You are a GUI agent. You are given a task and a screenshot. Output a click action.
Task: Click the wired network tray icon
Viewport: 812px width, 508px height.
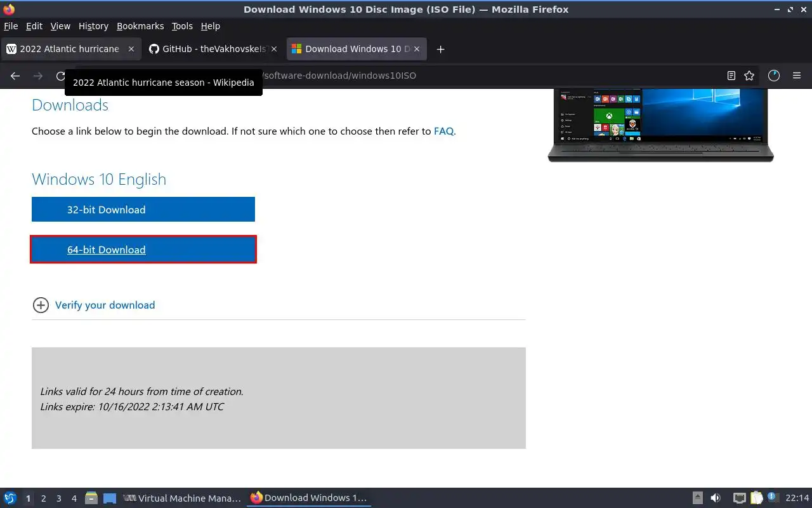point(739,498)
